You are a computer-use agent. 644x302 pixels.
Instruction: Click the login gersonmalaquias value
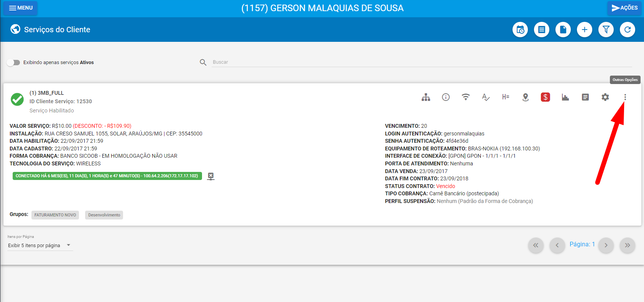(x=464, y=134)
